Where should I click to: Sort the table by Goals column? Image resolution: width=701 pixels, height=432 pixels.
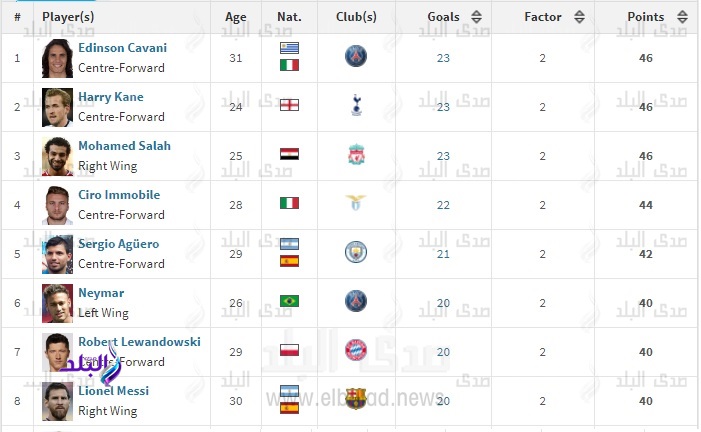click(476, 17)
